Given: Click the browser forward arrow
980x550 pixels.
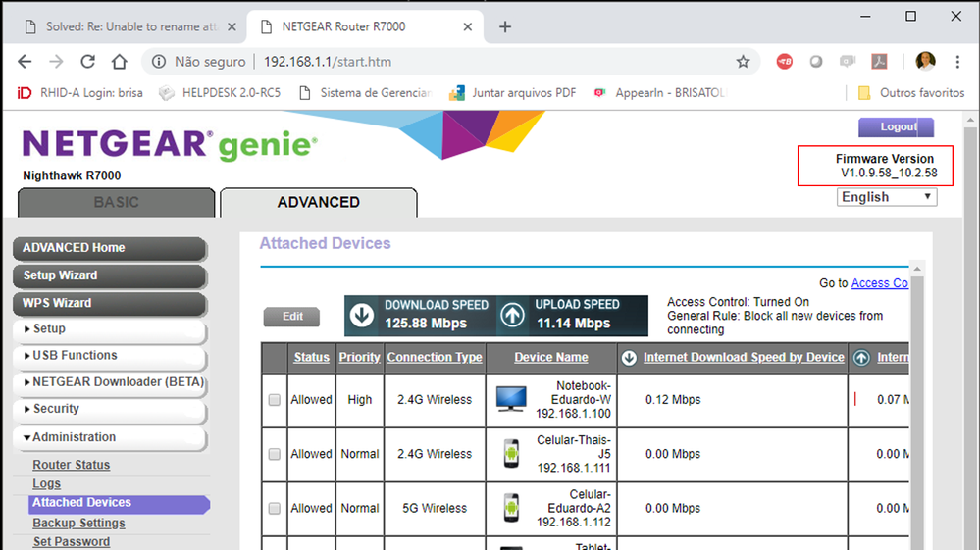Looking at the screenshot, I should click(x=56, y=61).
